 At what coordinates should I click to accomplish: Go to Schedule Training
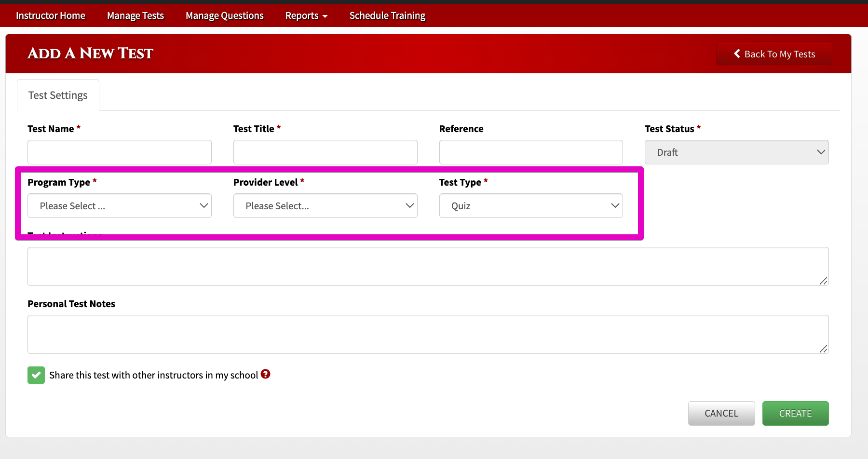coord(387,15)
